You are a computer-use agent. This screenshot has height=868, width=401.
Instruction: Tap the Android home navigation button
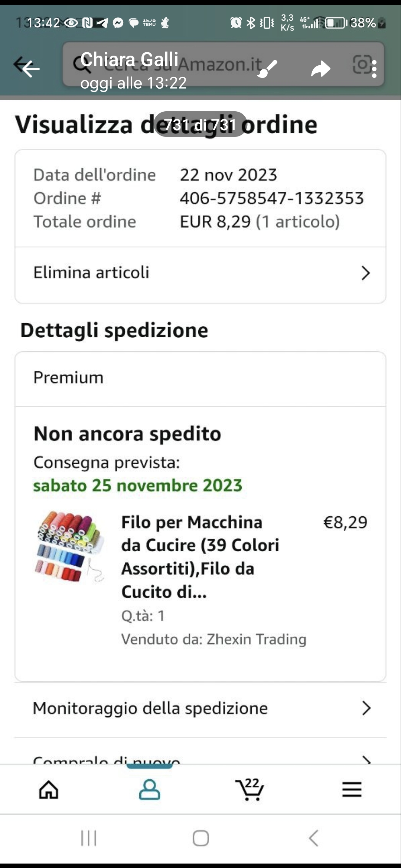click(200, 838)
